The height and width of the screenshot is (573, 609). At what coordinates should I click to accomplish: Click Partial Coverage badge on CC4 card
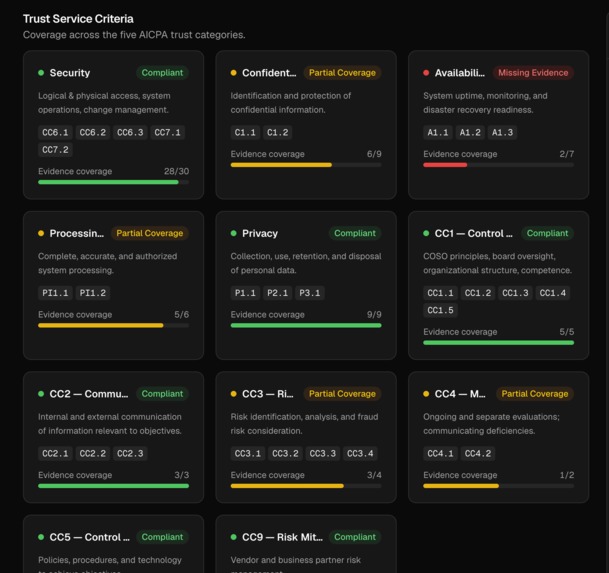click(x=535, y=394)
